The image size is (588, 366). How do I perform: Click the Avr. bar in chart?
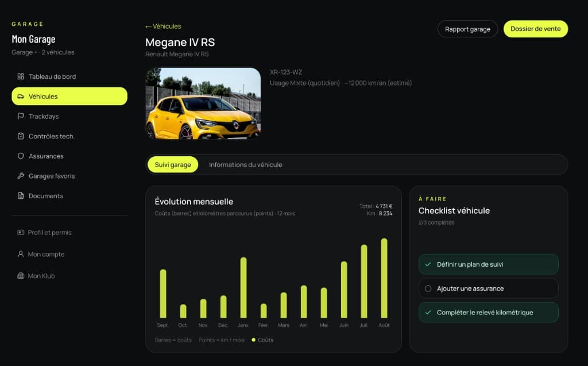coord(304,302)
